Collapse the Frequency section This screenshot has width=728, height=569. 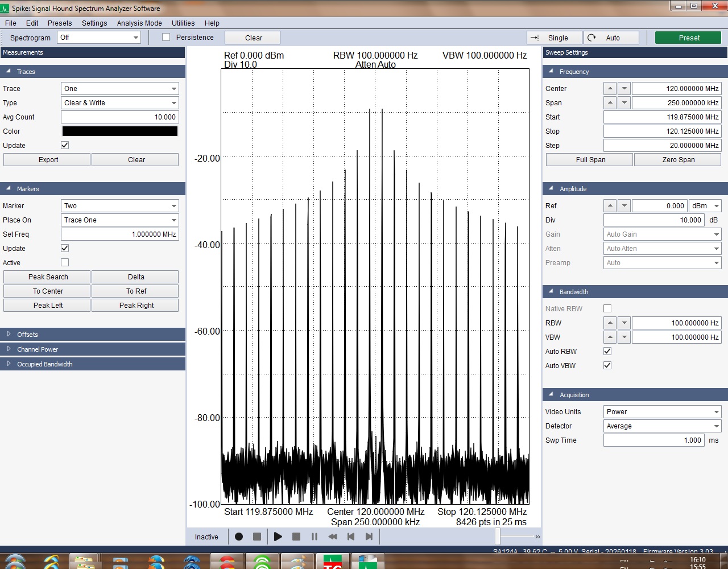[x=635, y=72]
